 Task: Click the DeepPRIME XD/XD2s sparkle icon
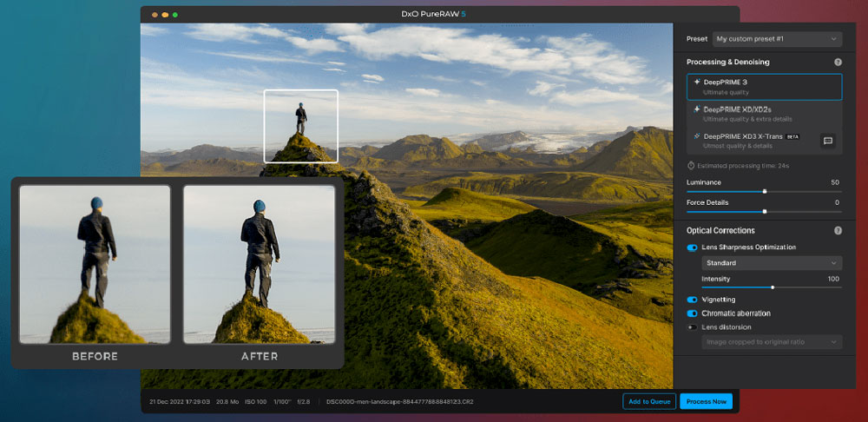tap(696, 109)
